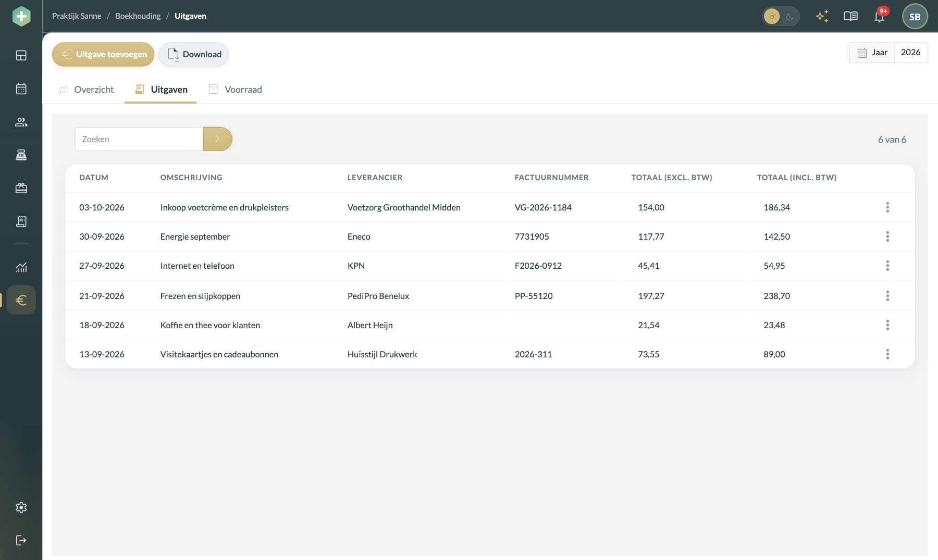Open the Jaar period dropdown
Screen dimensions: 938x560
tap(872, 53)
